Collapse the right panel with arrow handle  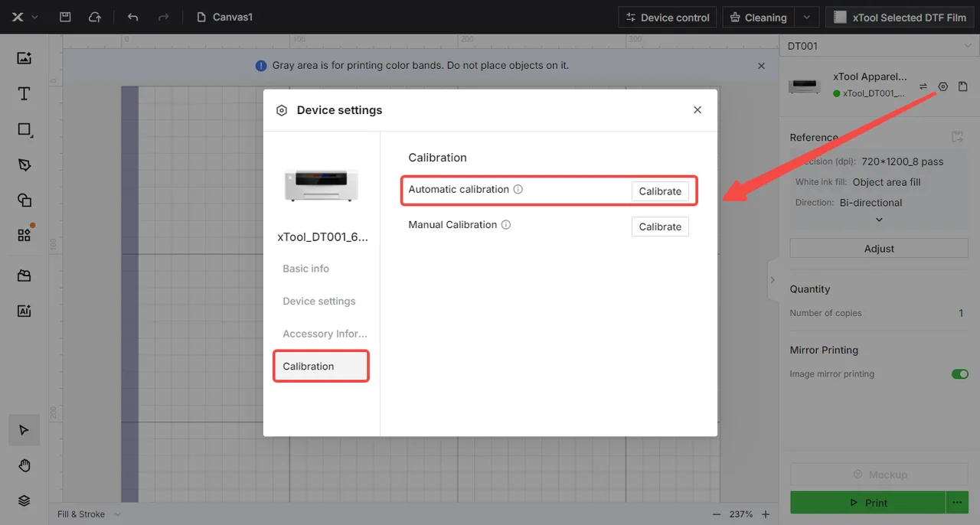coord(773,280)
